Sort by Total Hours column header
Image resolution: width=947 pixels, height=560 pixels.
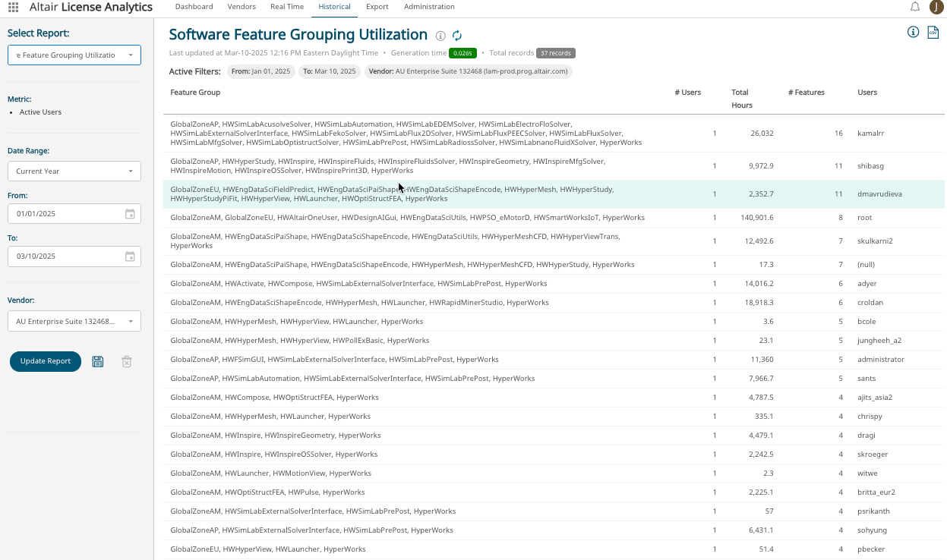[x=740, y=99]
